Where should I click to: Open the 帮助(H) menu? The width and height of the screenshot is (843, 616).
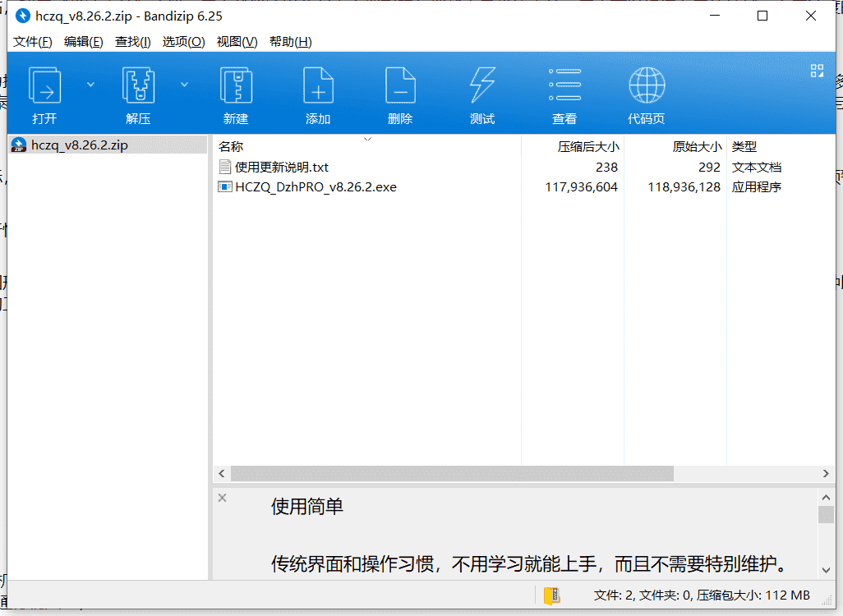290,42
